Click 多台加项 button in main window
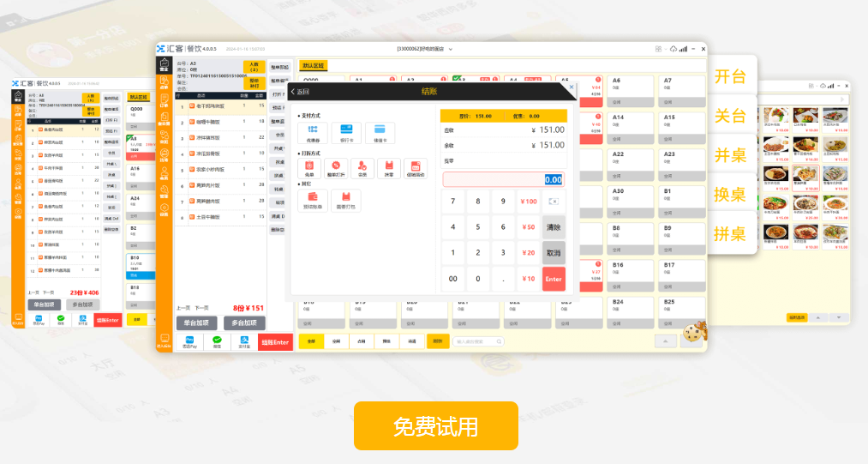The height and width of the screenshot is (464, 868). point(244,322)
